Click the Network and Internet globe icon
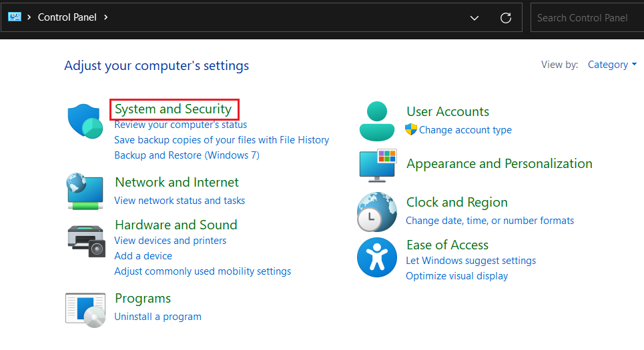The image size is (644, 350). [85, 191]
